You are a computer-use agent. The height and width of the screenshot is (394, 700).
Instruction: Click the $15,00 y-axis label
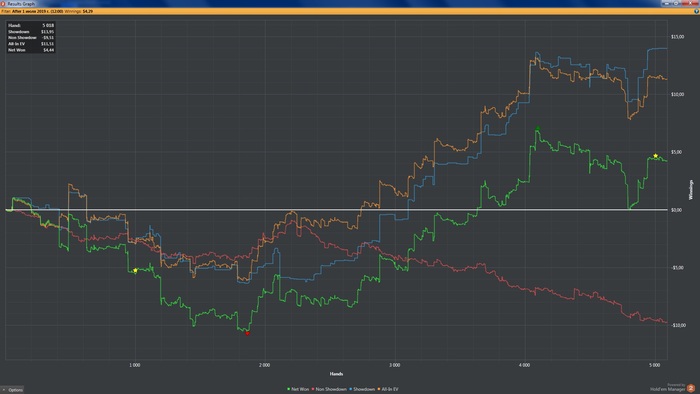pos(677,37)
